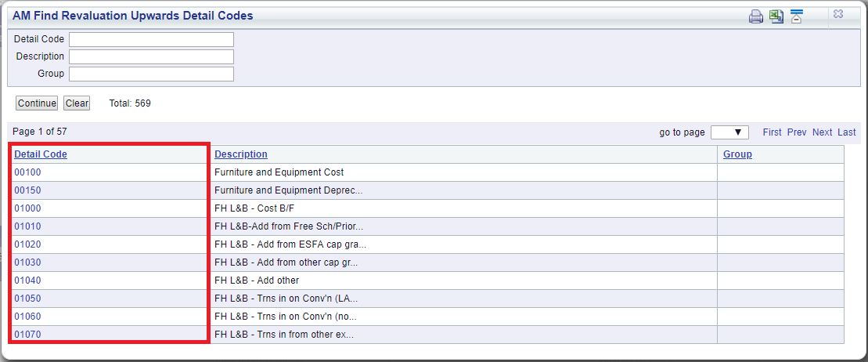Click the print icon in the title bar
Screen dimensions: 868x362
point(755,16)
